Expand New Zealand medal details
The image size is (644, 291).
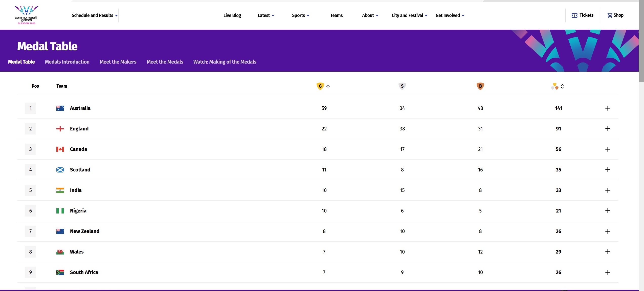[x=608, y=231]
